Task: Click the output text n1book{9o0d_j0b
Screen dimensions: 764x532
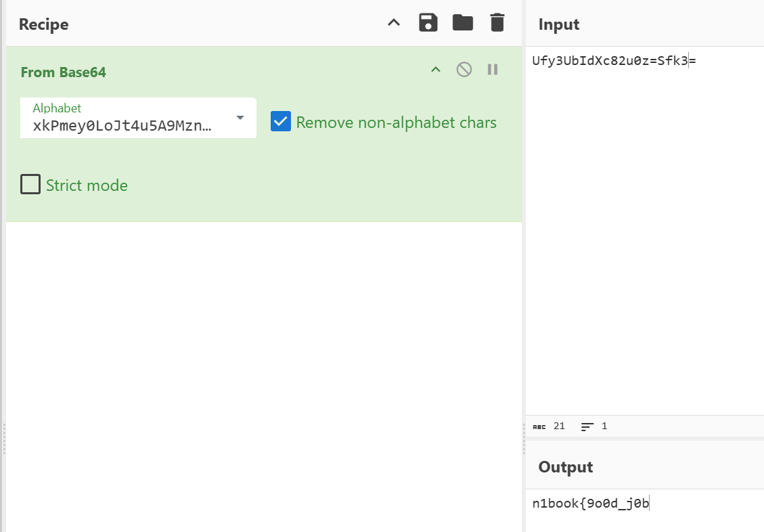Action: click(x=591, y=504)
